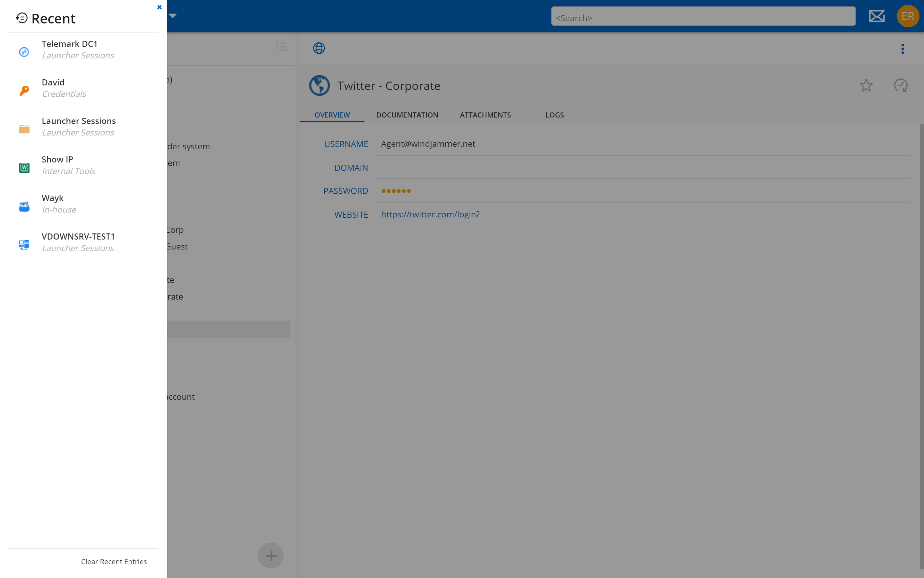Click the Twitter - Corporate globe entry icon
Screen dimensions: 924x578
point(319,86)
